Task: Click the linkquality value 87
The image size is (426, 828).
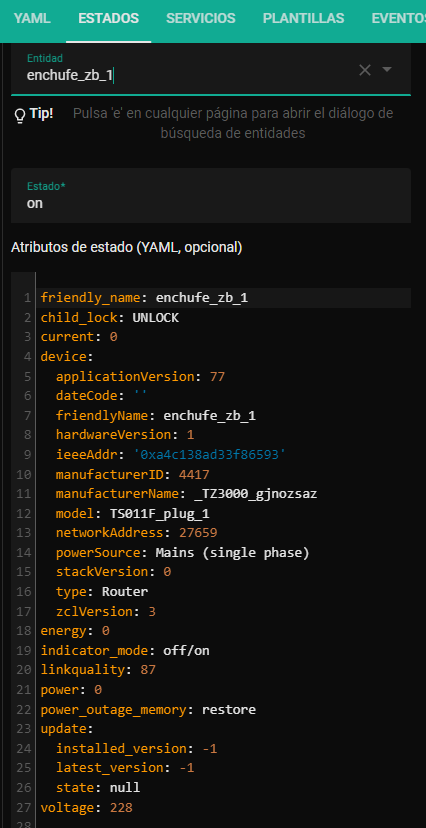Action: (x=148, y=670)
